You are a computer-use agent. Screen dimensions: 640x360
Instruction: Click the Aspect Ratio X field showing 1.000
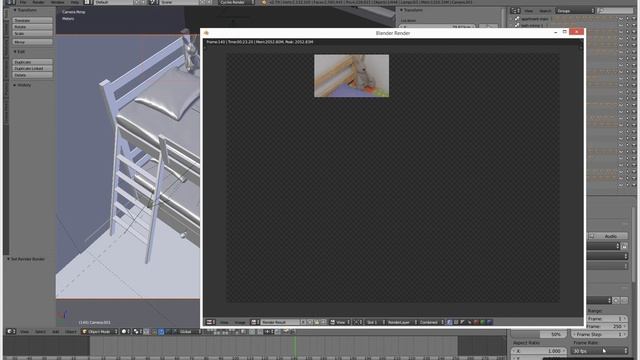pos(539,351)
